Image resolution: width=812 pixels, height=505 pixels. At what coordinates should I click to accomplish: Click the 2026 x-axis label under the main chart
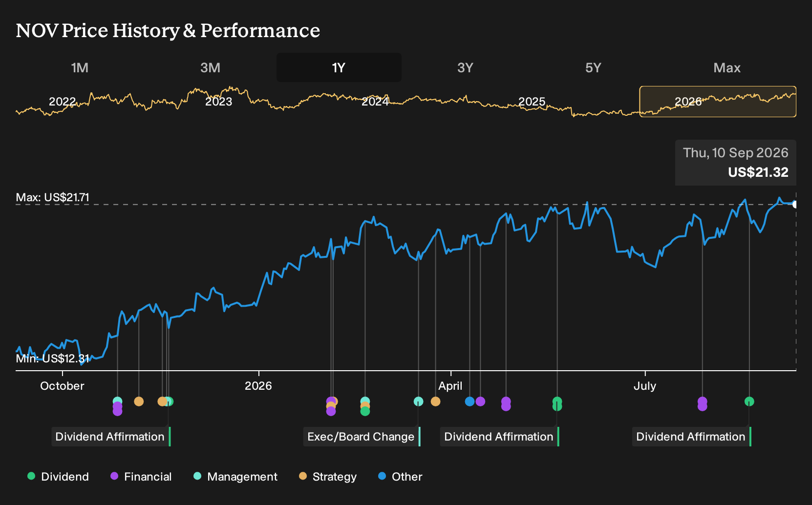point(258,386)
